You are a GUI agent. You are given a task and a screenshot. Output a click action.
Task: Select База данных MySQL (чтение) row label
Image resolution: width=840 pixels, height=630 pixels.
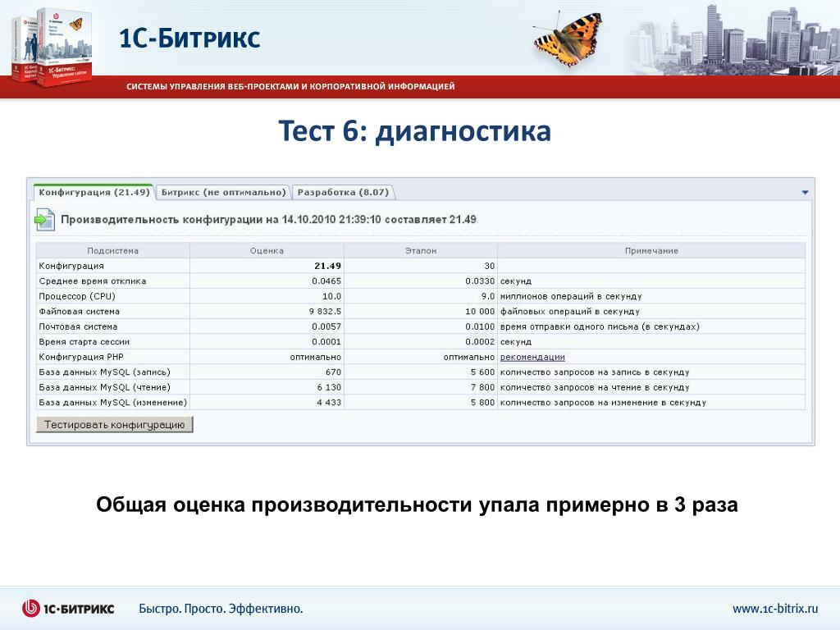[x=104, y=387]
